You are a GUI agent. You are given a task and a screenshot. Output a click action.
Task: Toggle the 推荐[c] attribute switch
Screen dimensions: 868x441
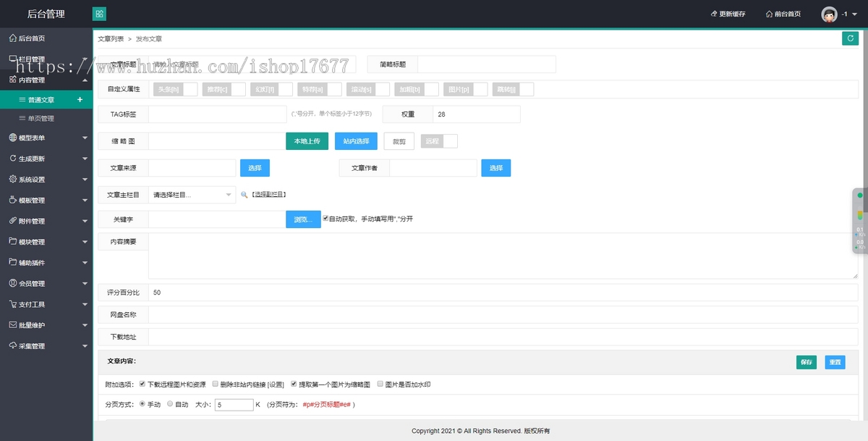pos(224,89)
